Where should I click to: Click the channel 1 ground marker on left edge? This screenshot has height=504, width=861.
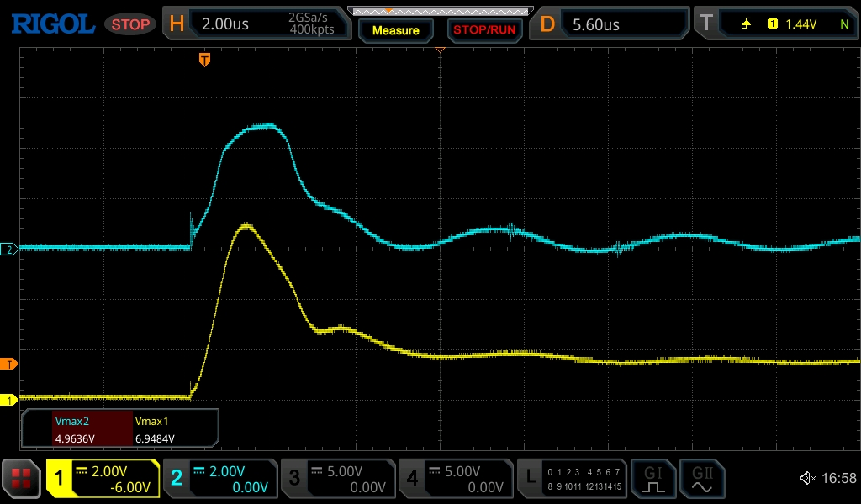coord(9,400)
